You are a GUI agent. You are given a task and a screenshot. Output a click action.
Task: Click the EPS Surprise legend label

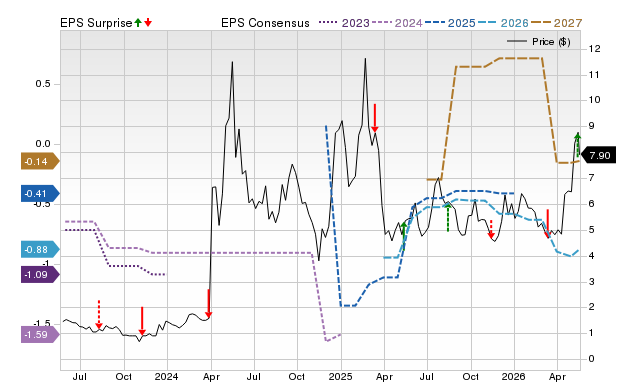96,23
